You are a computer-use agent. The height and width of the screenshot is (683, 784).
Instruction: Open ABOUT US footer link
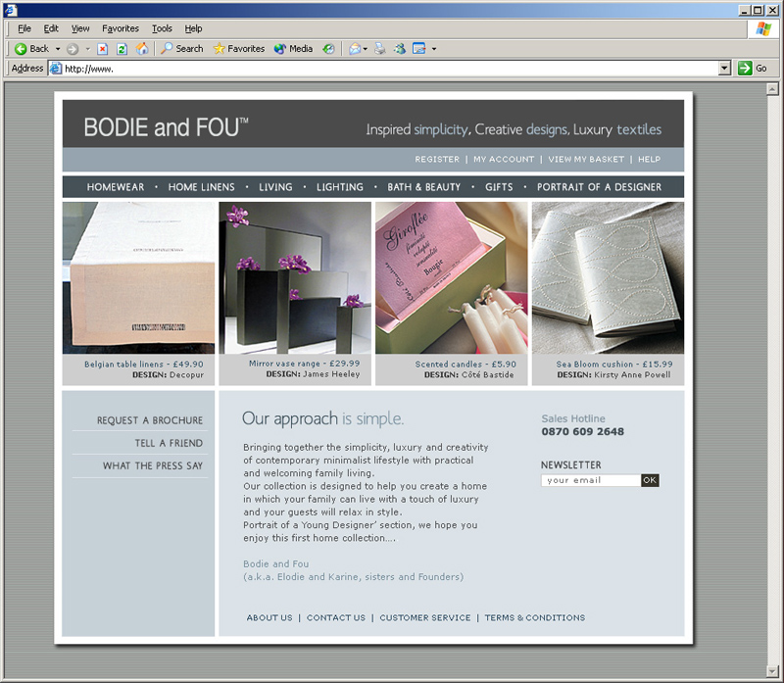(269, 617)
